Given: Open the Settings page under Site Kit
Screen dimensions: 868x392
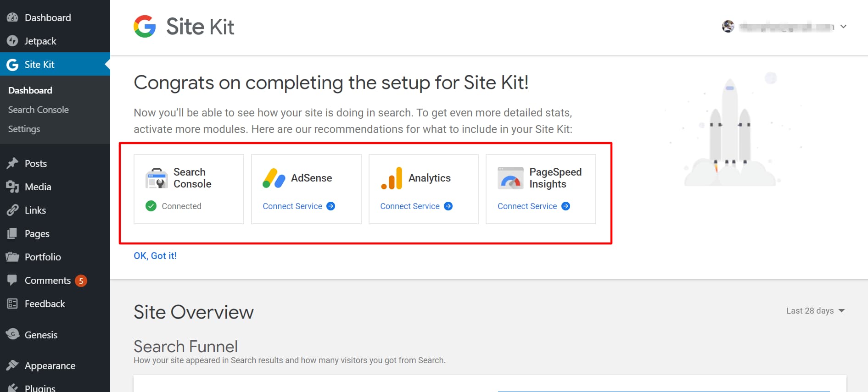Looking at the screenshot, I should (23, 129).
